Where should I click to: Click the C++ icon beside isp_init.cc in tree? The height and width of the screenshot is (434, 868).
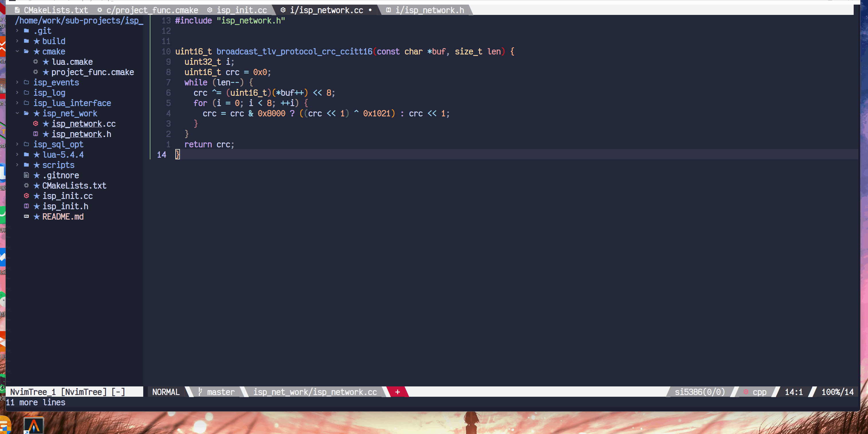tap(27, 196)
